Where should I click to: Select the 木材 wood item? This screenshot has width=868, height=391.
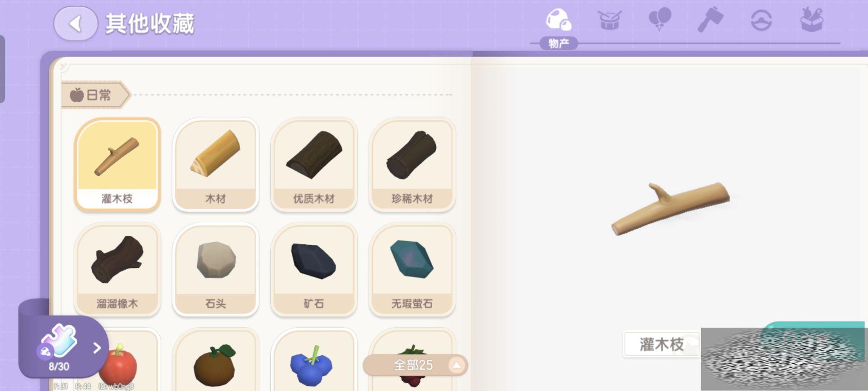coord(216,165)
